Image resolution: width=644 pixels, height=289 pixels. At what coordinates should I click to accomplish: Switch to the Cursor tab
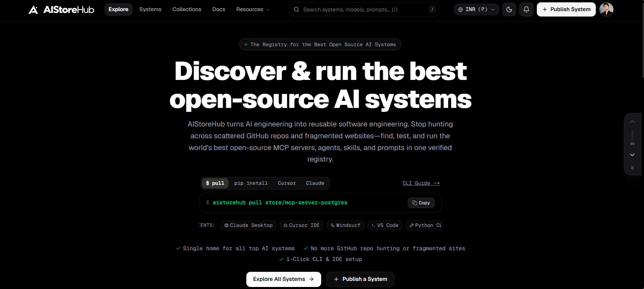coord(287,183)
